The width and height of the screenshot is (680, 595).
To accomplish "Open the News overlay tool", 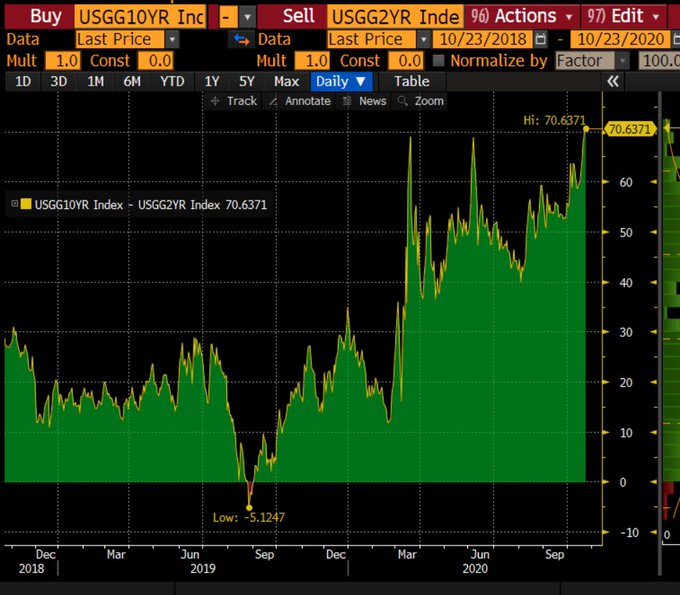I will [x=365, y=101].
